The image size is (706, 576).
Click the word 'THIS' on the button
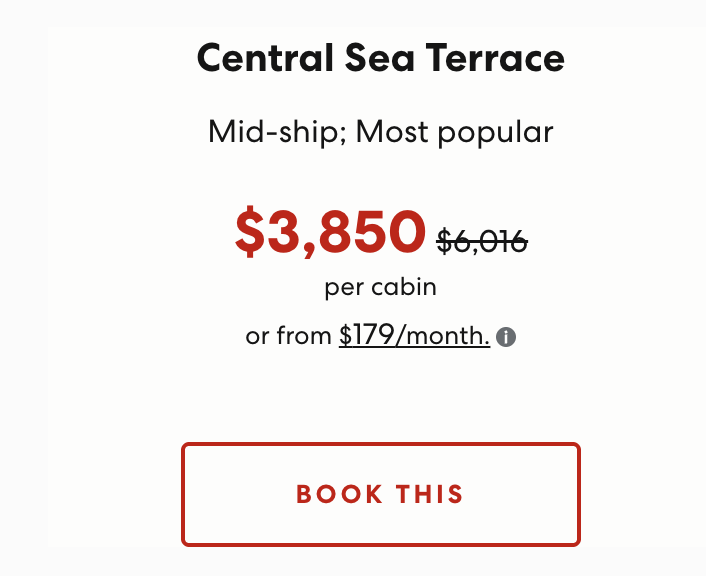(430, 494)
